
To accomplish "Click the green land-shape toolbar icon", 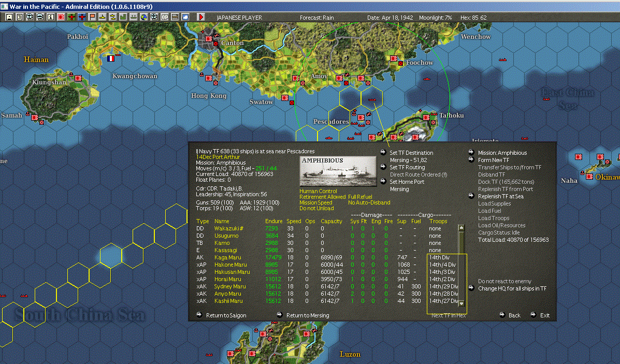I will pos(123,17).
